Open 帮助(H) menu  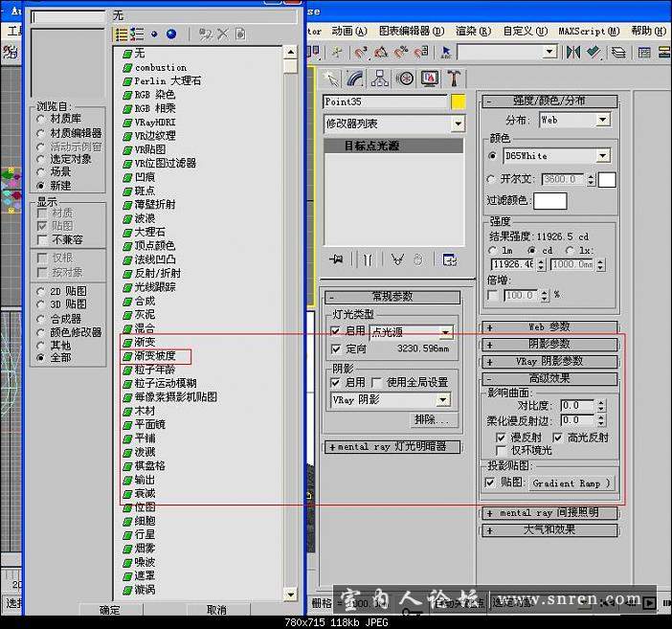(x=648, y=32)
